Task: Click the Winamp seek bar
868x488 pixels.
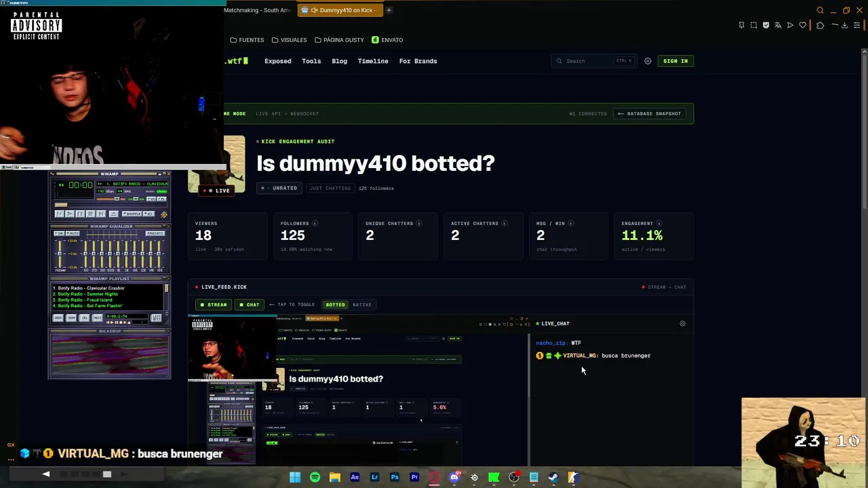Action: pos(111,205)
